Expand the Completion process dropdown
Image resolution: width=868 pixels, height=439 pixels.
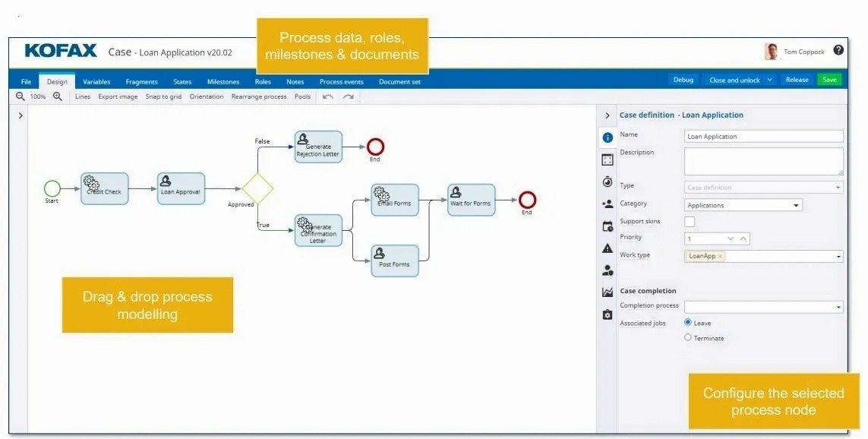763,307
